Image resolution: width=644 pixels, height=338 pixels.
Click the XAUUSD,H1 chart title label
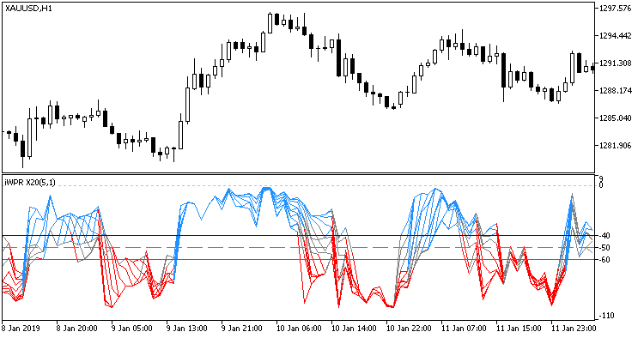tap(28, 9)
